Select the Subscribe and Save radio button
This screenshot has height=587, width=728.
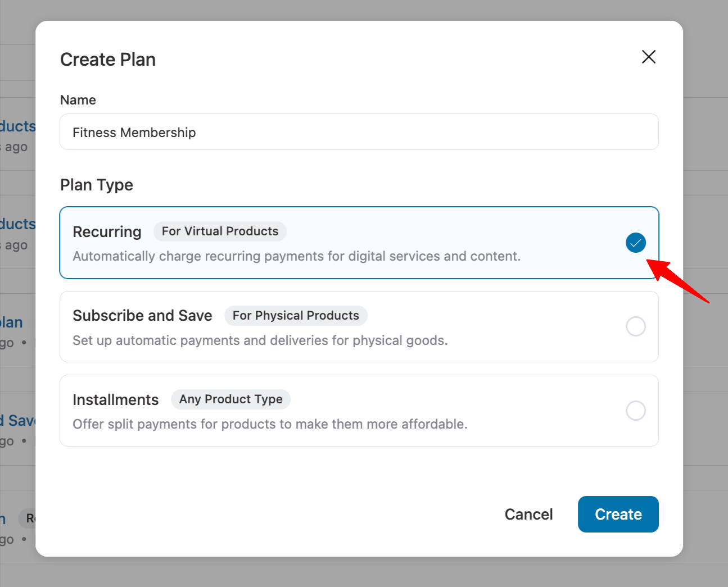636,326
